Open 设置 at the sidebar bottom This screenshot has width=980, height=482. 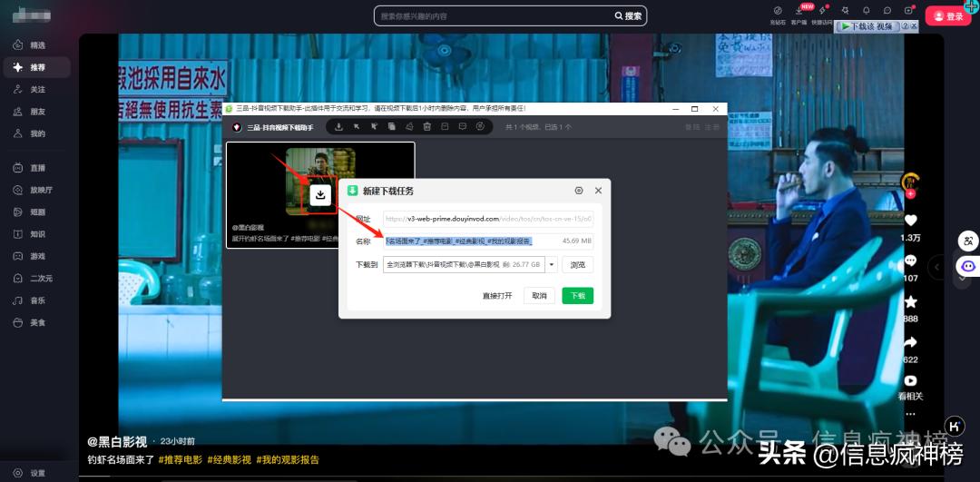tap(30, 473)
